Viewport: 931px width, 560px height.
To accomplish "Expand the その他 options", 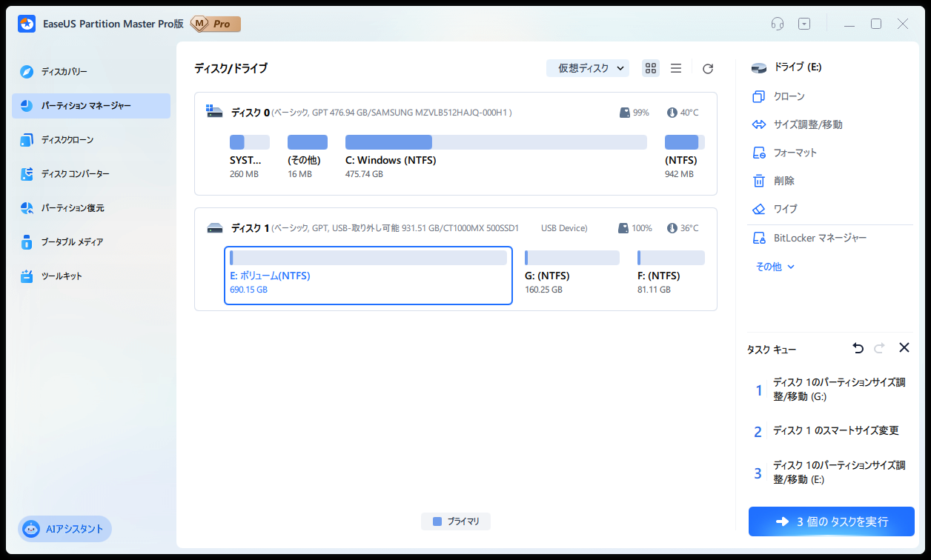I will (775, 267).
